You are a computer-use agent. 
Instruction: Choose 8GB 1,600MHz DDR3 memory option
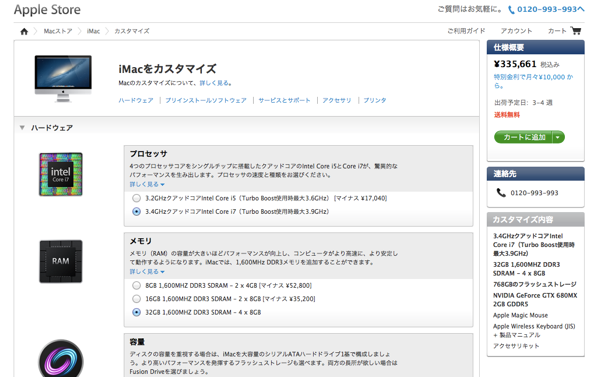point(136,286)
